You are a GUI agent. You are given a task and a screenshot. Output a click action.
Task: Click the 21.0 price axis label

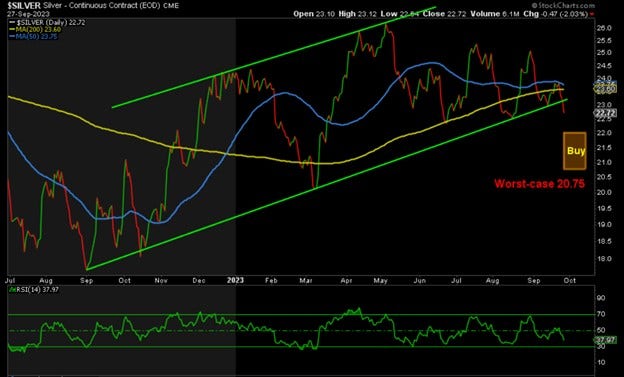[604, 162]
